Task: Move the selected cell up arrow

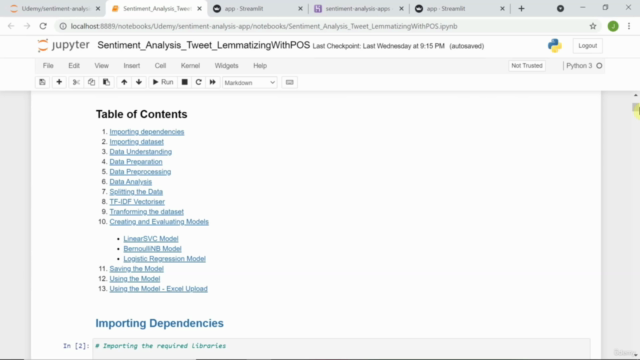Action: pyautogui.click(x=124, y=82)
